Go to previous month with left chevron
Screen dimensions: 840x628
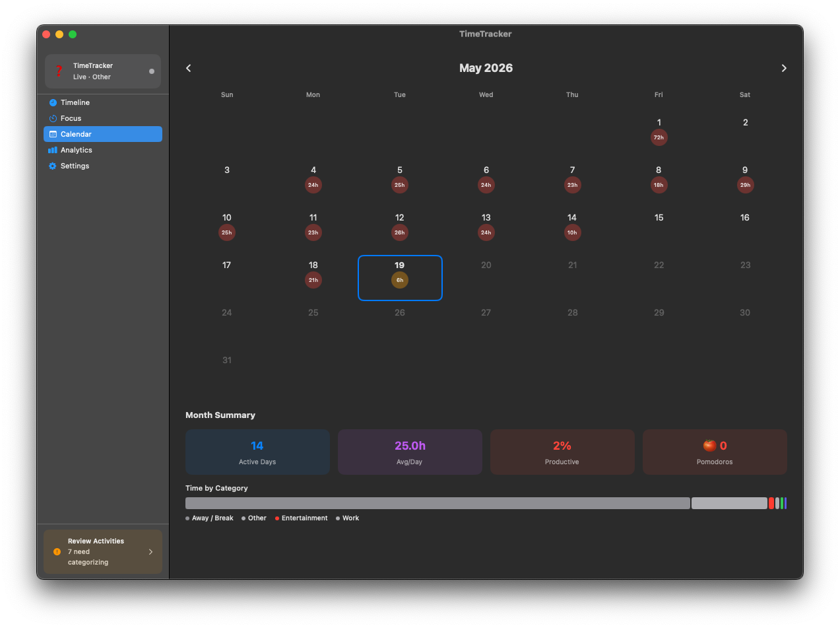[x=188, y=68]
